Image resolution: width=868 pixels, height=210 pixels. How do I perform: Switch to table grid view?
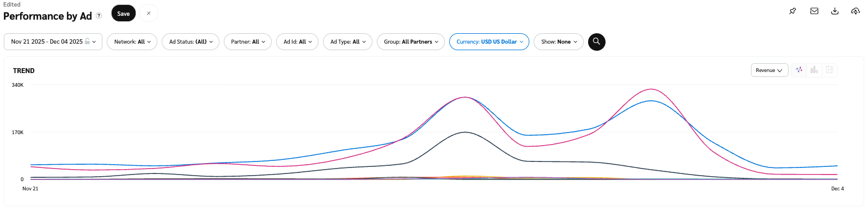coord(830,70)
